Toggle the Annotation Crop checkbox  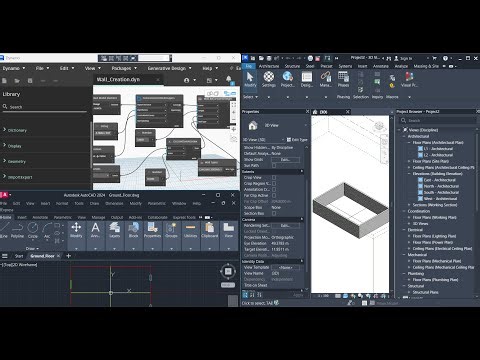pyautogui.click(x=274, y=190)
